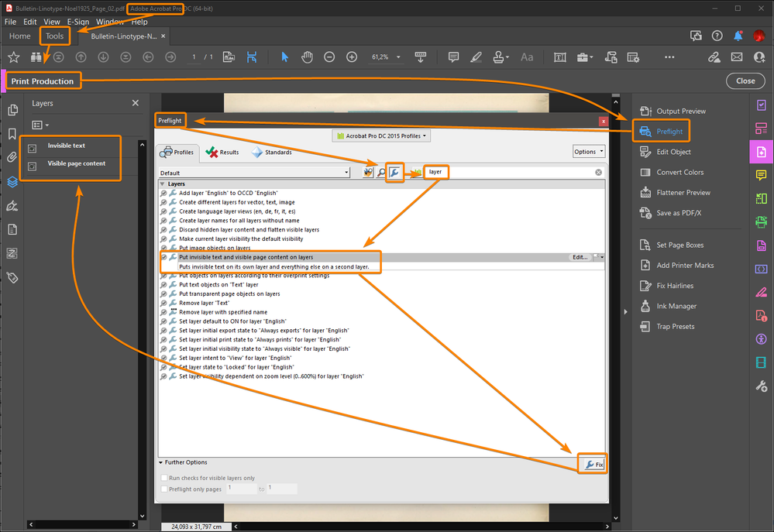Zoom out with the minus icon

tap(329, 57)
